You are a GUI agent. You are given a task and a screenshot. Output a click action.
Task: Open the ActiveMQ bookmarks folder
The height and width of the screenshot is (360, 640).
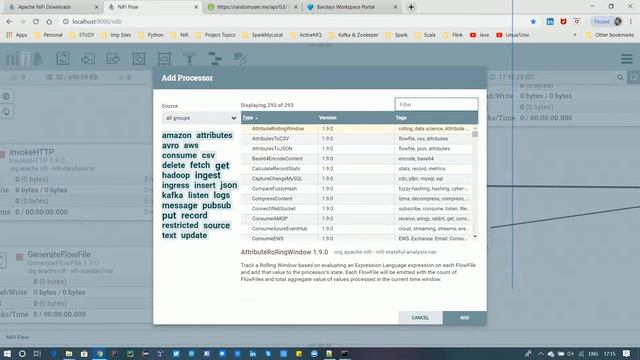click(306, 35)
